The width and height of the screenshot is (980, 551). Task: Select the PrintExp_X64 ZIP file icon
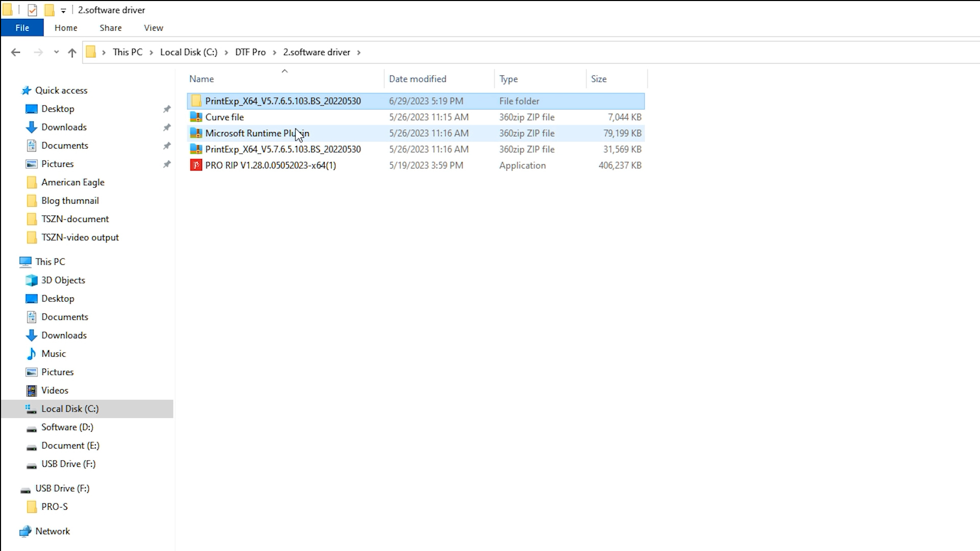coord(196,149)
